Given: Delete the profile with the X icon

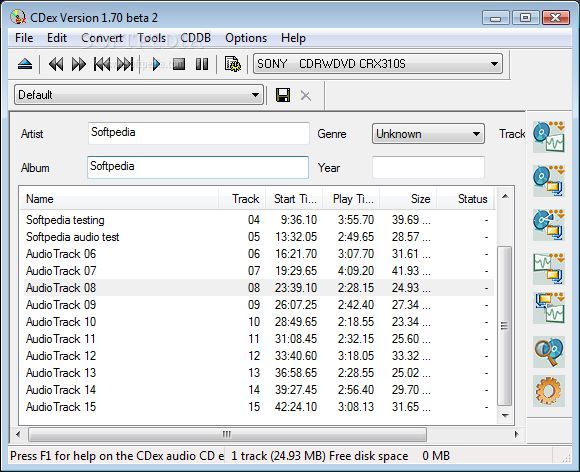Looking at the screenshot, I should (x=306, y=96).
